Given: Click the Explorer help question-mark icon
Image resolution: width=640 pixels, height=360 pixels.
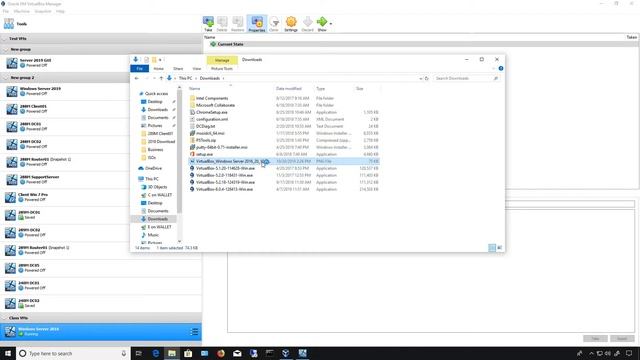Looking at the screenshot, I should pos(501,69).
